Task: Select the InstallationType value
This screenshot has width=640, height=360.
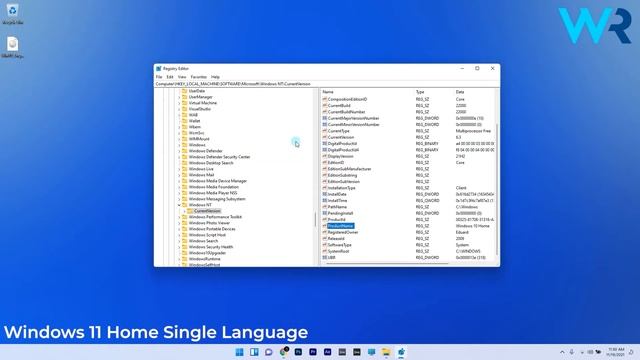Action: (341, 188)
